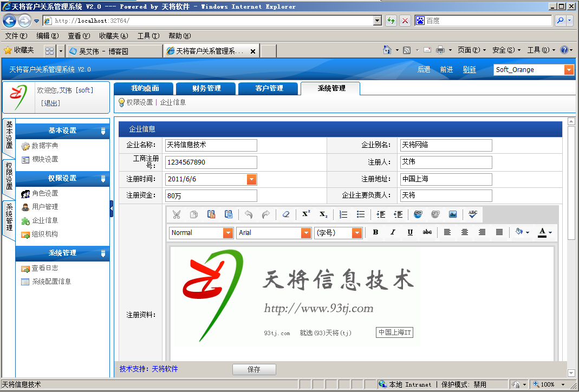The width and height of the screenshot is (579, 392).
Task: Click the Cut scissors icon in editor
Action: 177,214
